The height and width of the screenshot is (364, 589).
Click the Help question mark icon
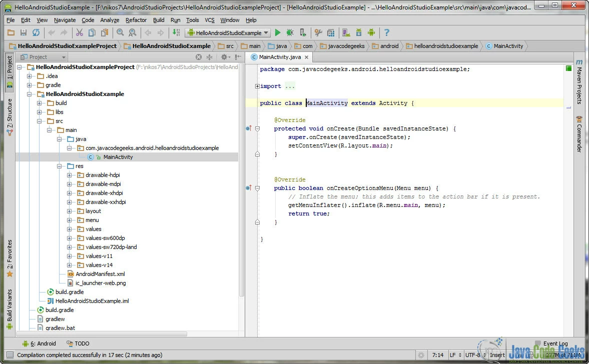(386, 32)
